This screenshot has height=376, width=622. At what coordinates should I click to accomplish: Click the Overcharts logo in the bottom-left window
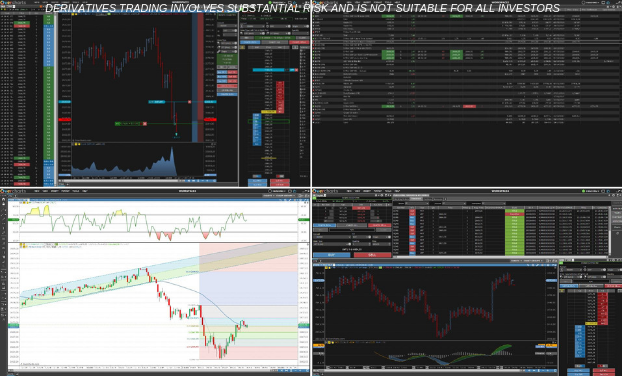(x=12, y=191)
